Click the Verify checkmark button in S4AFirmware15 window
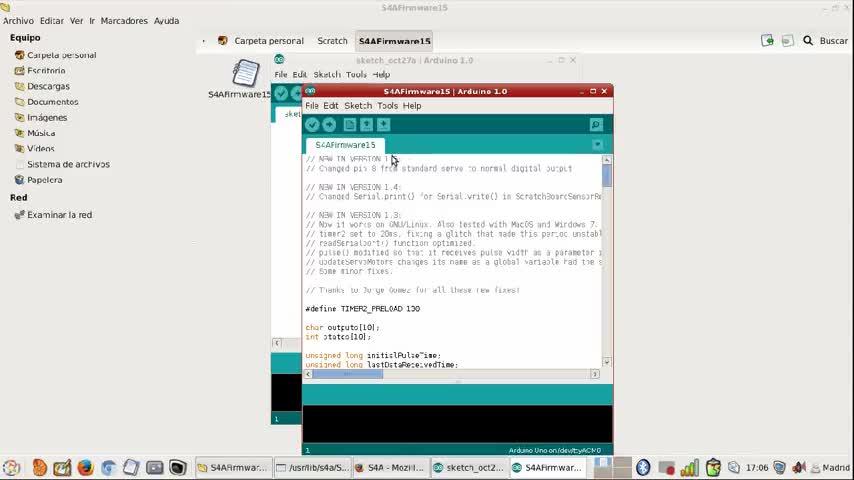Screen dimensions: 854x480 pyautogui.click(x=312, y=125)
